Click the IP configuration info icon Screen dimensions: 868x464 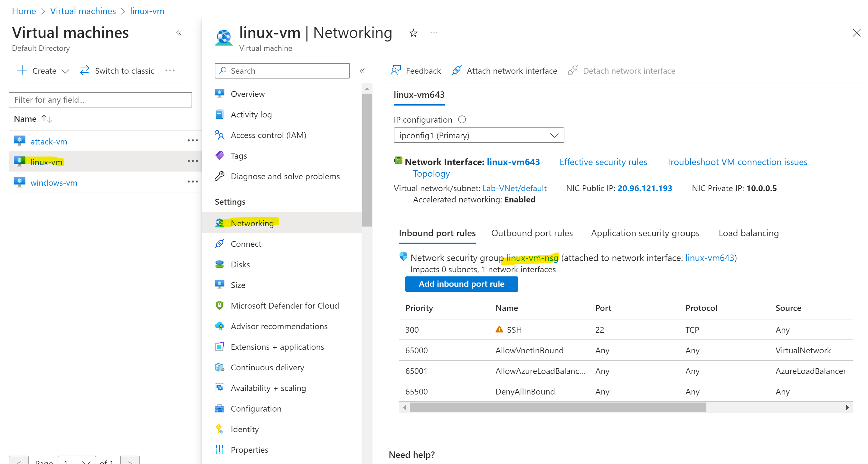tap(462, 119)
